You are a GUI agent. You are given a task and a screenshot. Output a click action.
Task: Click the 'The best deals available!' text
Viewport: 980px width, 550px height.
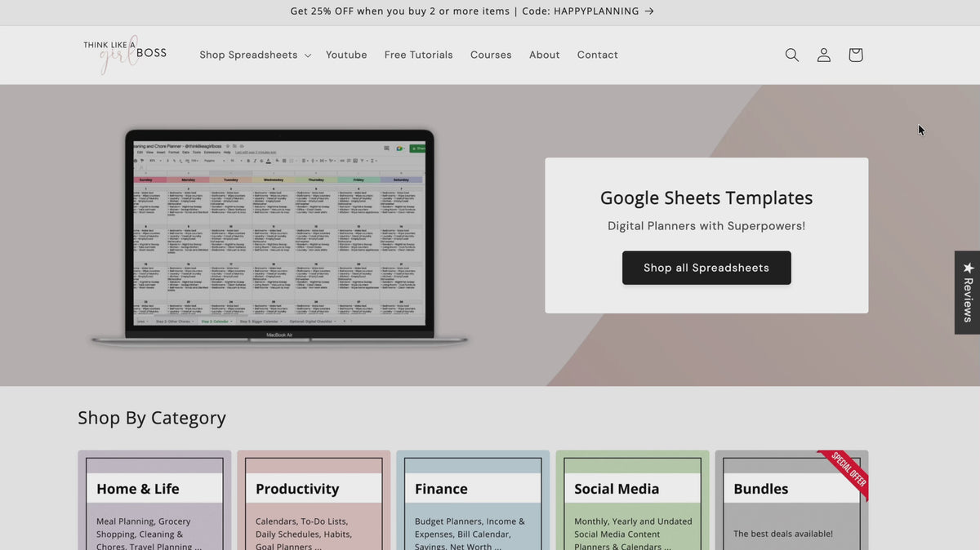783,534
